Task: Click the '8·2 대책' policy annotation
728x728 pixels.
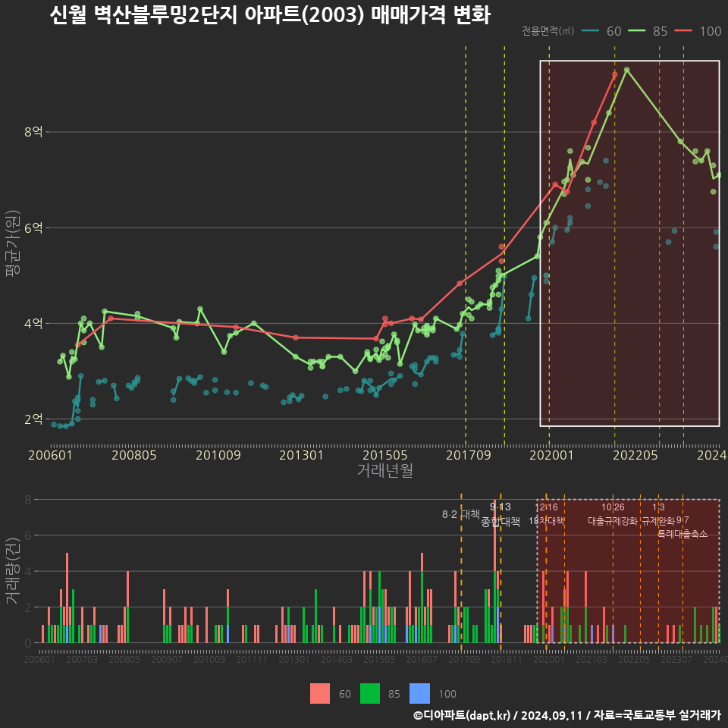Action: pyautogui.click(x=460, y=514)
